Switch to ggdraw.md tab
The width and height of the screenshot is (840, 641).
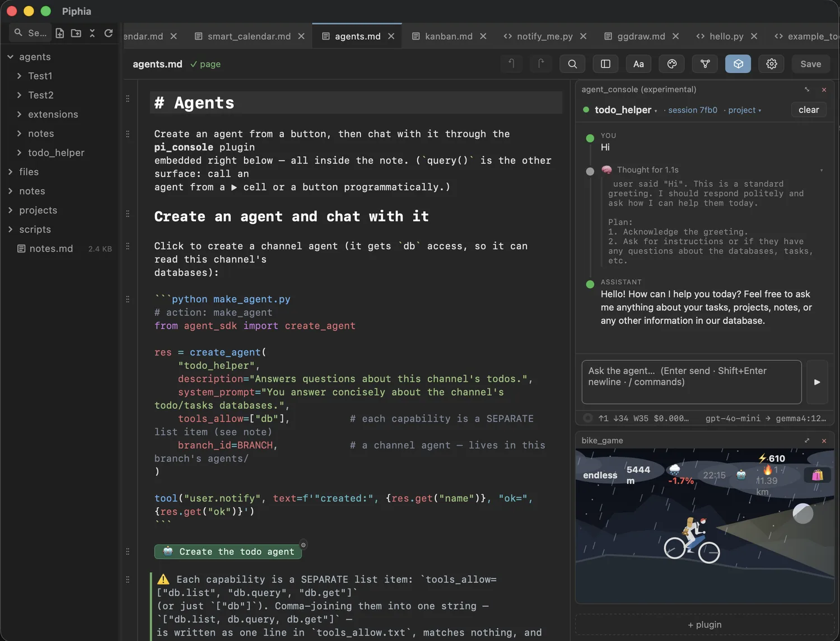coord(641,36)
